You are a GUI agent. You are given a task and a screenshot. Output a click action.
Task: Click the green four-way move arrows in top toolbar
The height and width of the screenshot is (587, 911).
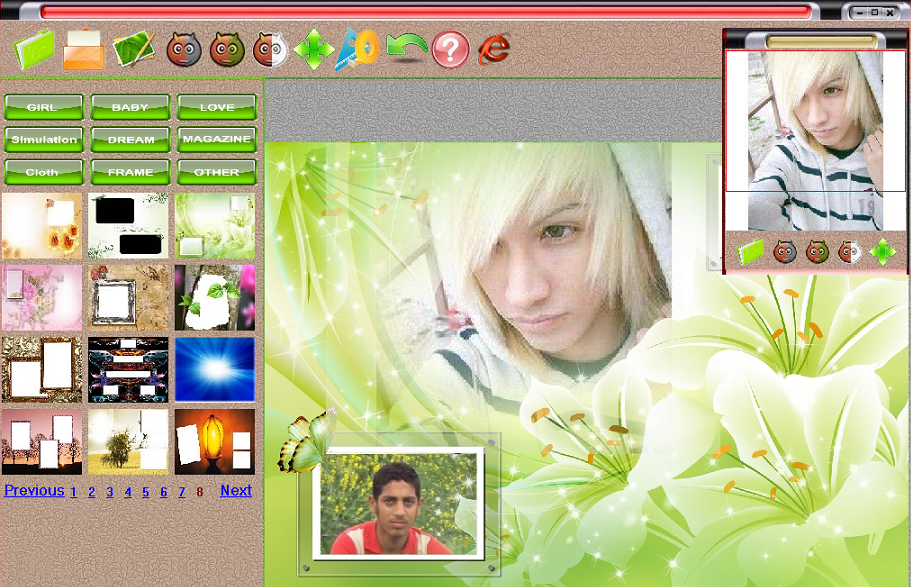(314, 49)
